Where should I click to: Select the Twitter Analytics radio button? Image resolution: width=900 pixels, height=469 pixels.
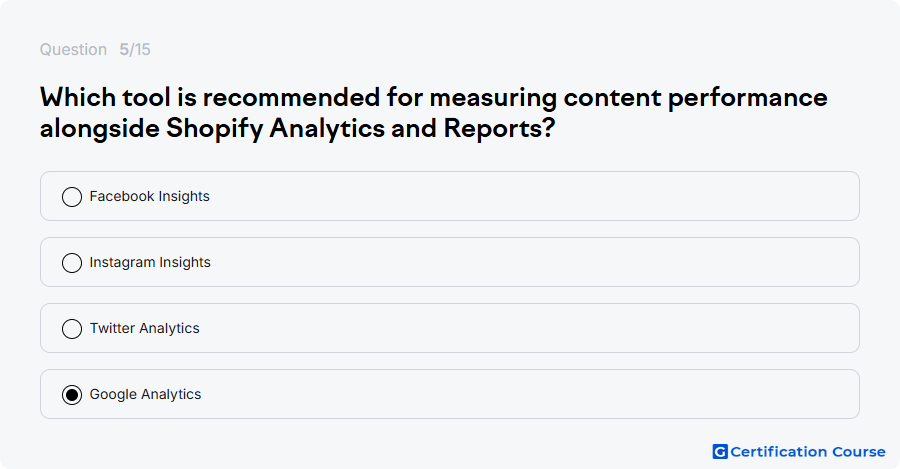point(72,329)
